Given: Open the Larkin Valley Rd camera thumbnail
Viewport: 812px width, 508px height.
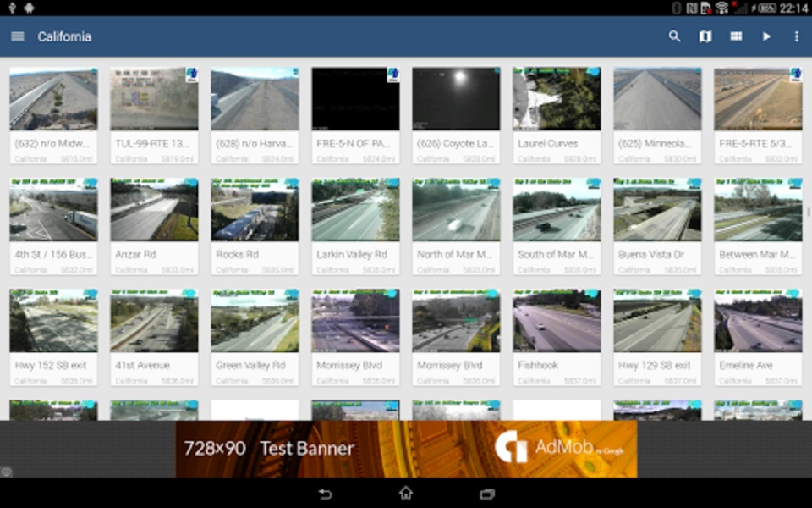Looking at the screenshot, I should (x=355, y=209).
